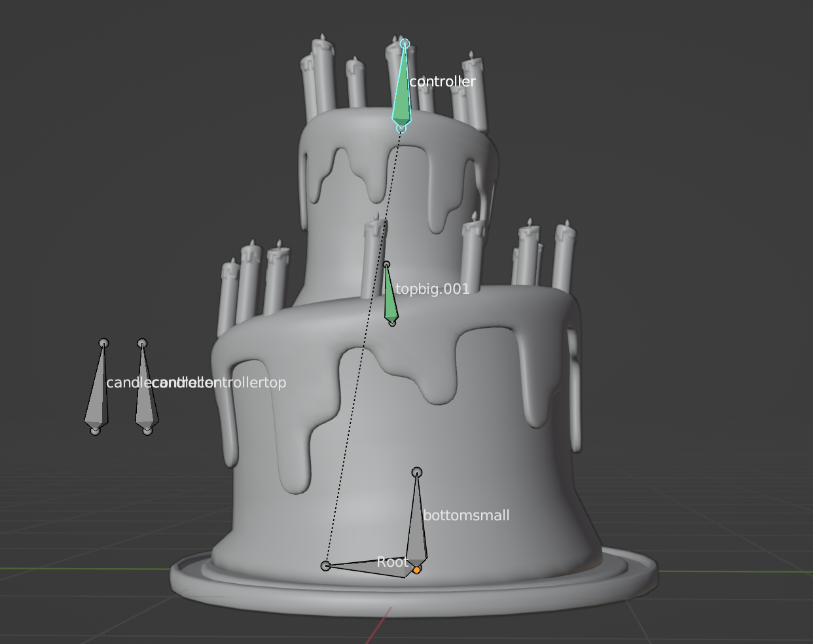Select the green topbig.001 bone
The height and width of the screenshot is (644, 813).
tap(390, 300)
